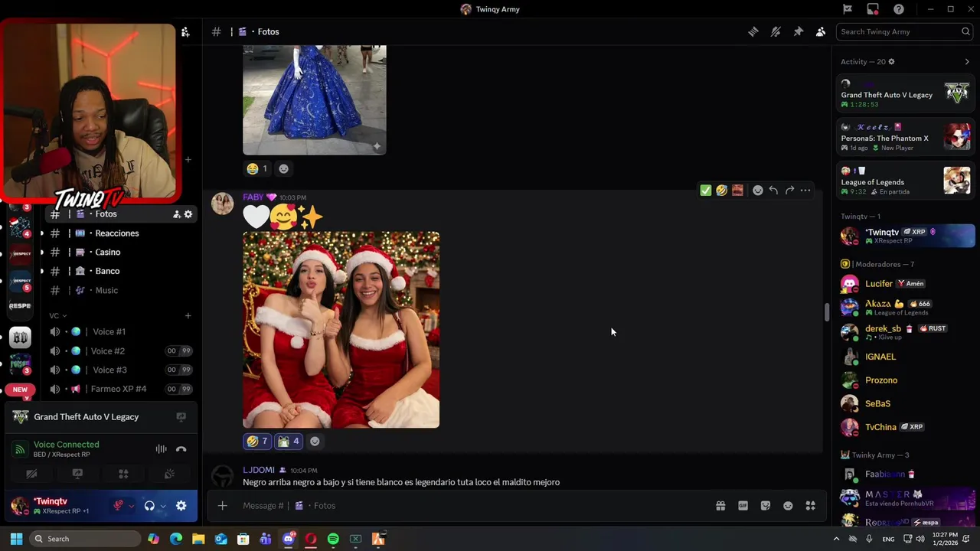Share your screen button
The width and height of the screenshot is (980, 551).
pos(77,474)
